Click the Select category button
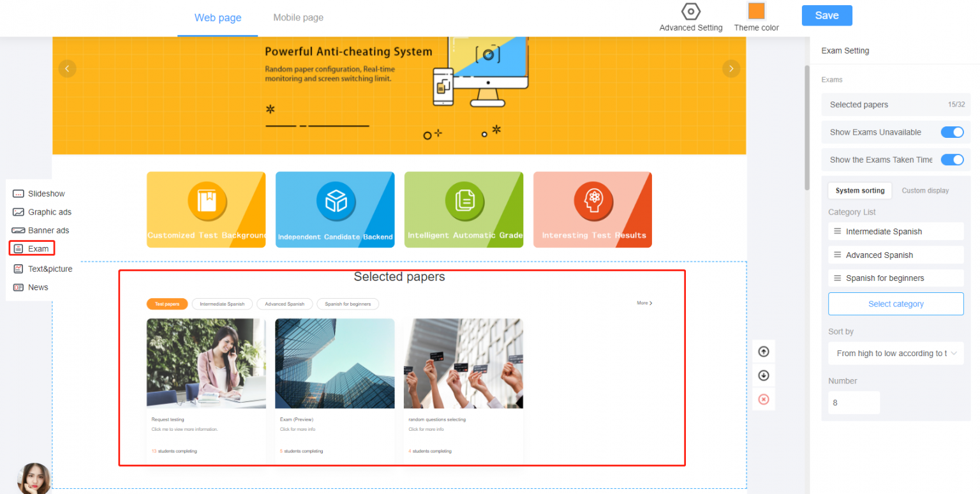The width and height of the screenshot is (980, 494). 896,304
